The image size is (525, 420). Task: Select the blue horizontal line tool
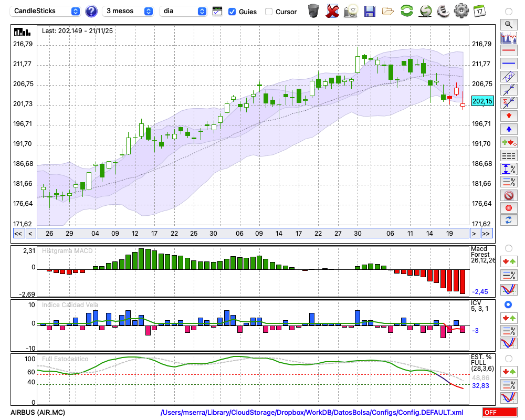coord(509,64)
